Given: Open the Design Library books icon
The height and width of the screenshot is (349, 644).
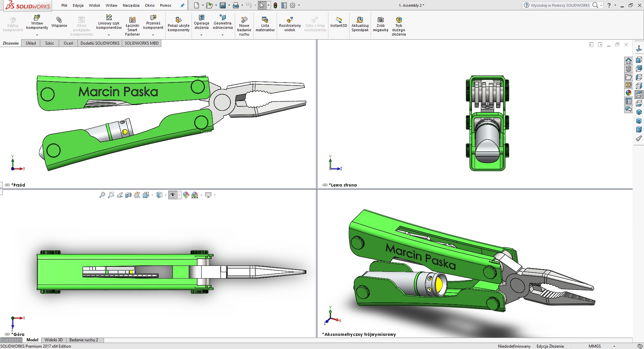Looking at the screenshot, I should (x=629, y=69).
